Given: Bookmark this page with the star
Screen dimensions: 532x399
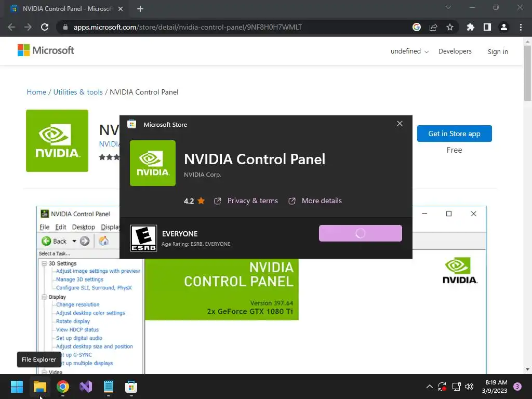Looking at the screenshot, I should [450, 27].
